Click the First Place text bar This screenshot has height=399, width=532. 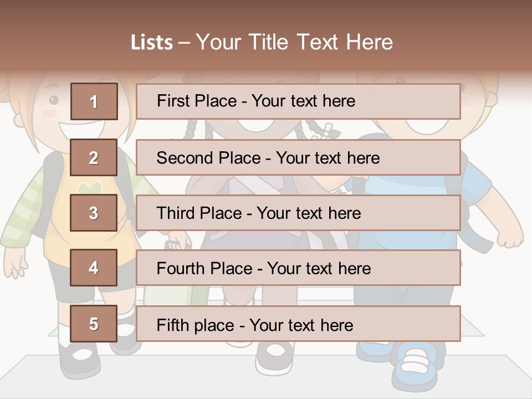tap(298, 101)
